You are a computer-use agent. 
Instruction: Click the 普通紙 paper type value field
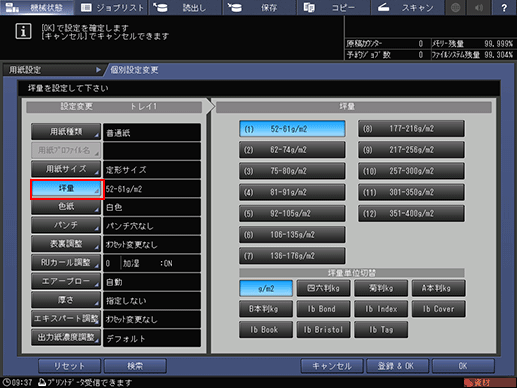152,132
